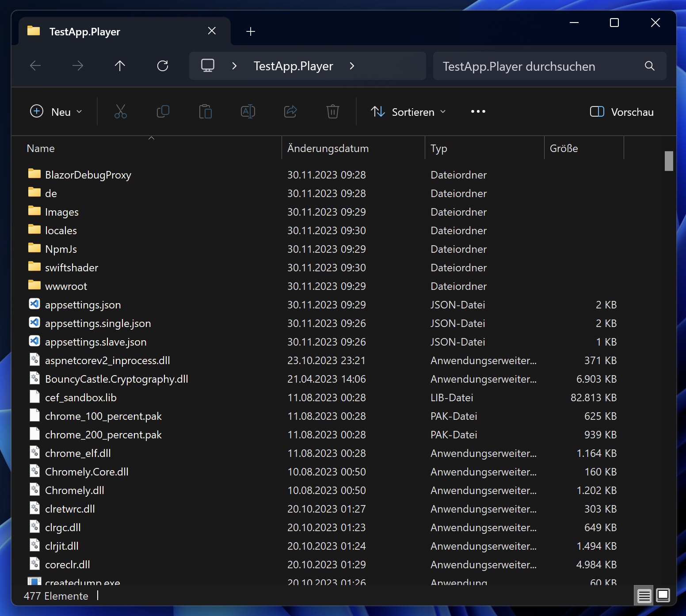Image resolution: width=686 pixels, height=616 pixels.
Task: Switch to large icons view in status bar
Action: tap(663, 596)
